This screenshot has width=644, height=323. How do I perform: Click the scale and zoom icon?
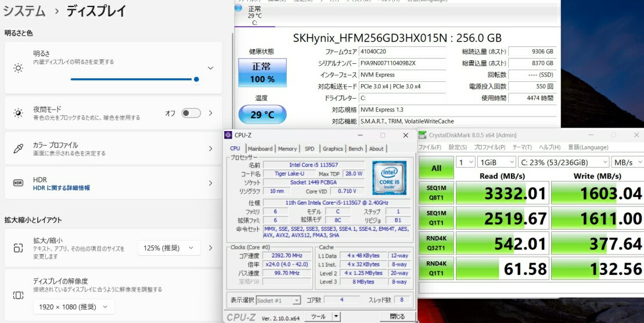click(19, 248)
